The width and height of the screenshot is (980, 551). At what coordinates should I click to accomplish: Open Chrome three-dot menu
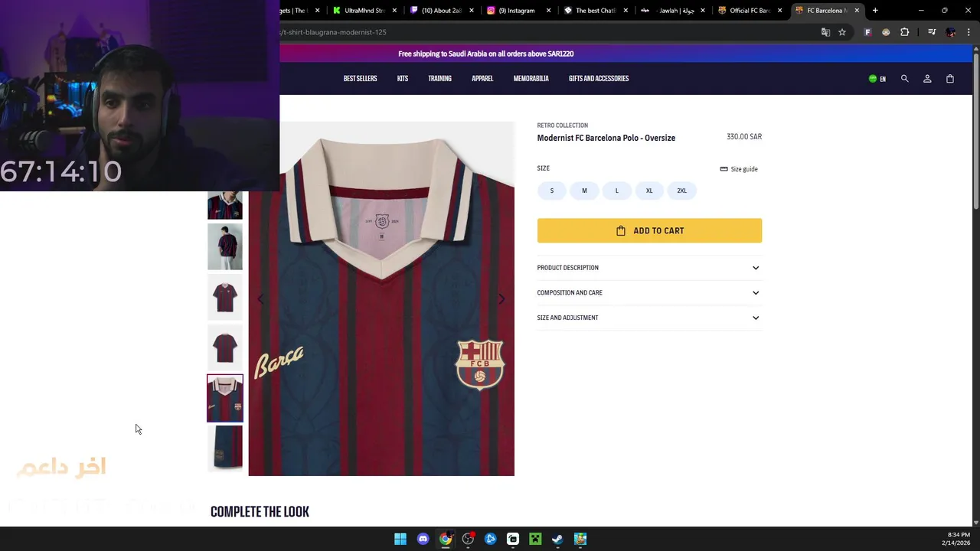tap(969, 32)
